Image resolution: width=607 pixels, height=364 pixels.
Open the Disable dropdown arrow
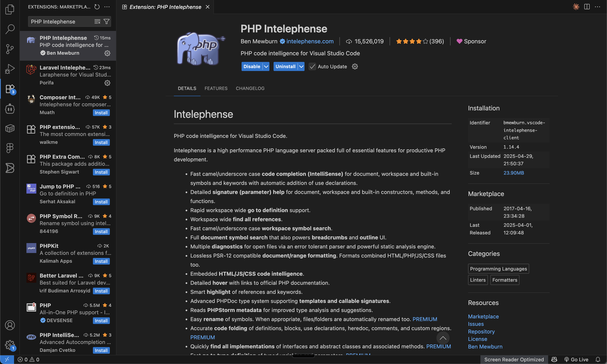point(266,66)
